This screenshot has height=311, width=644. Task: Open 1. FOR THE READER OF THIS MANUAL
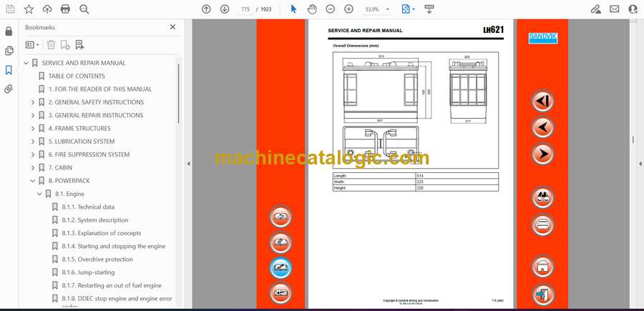tap(99, 89)
